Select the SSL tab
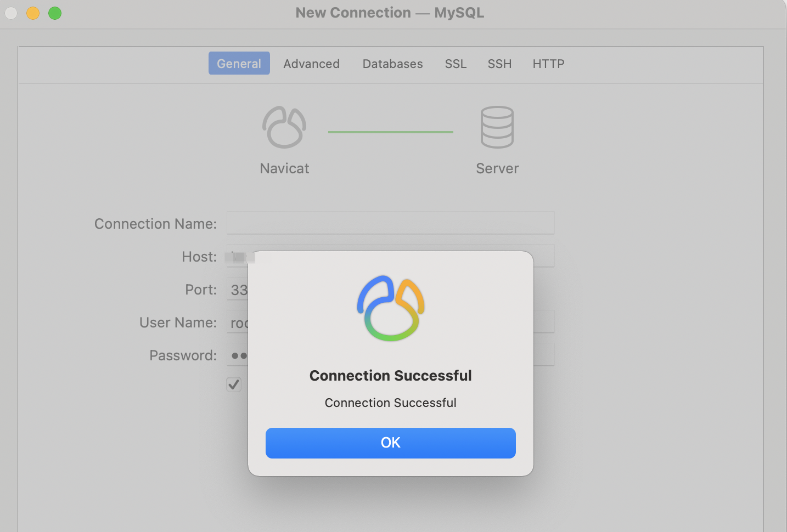Image resolution: width=787 pixels, height=532 pixels. 456,64
